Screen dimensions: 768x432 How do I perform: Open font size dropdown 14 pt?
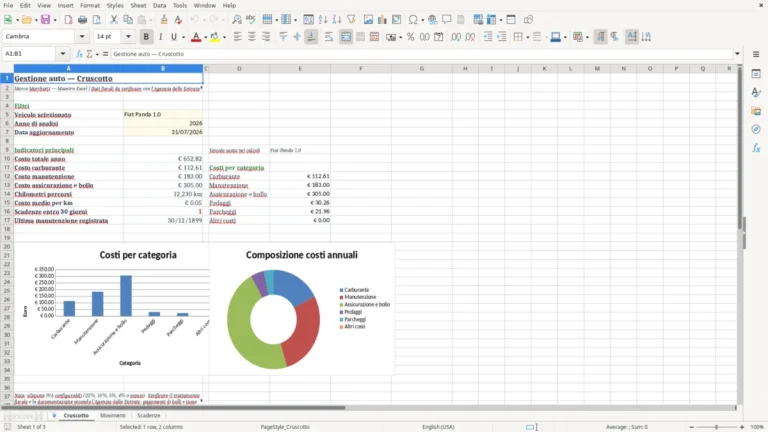tap(128, 37)
